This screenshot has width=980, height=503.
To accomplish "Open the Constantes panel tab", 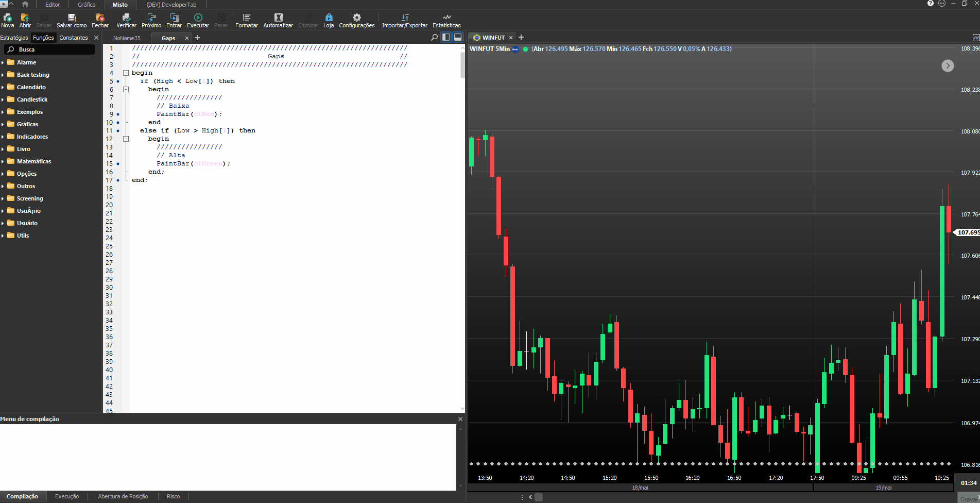I will pos(74,38).
